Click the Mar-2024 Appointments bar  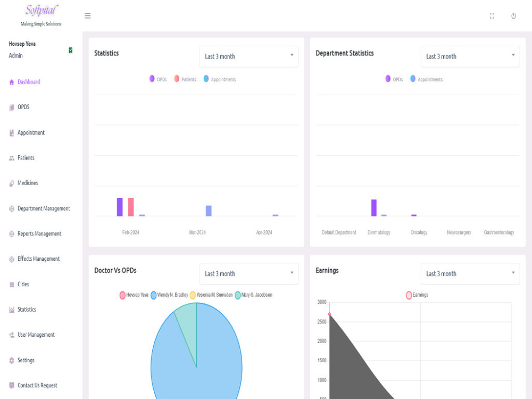click(209, 211)
